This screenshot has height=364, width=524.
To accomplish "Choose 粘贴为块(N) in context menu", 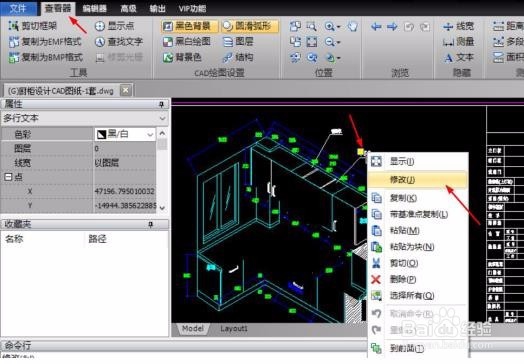I will [x=418, y=247].
